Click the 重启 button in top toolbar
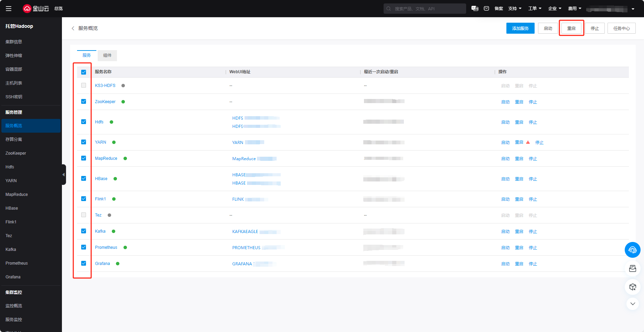This screenshot has width=644, height=332. click(571, 28)
